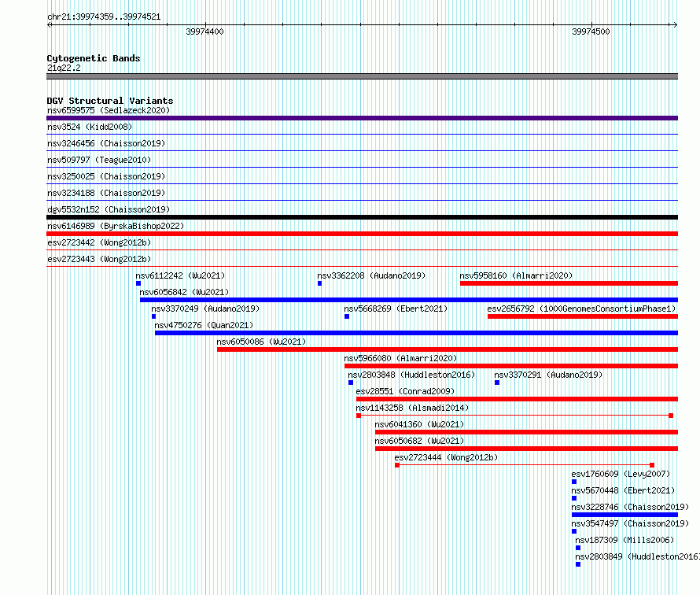Open nsv3547497 (Chaisson2019) label
The height and width of the screenshot is (595, 700).
pos(630,523)
